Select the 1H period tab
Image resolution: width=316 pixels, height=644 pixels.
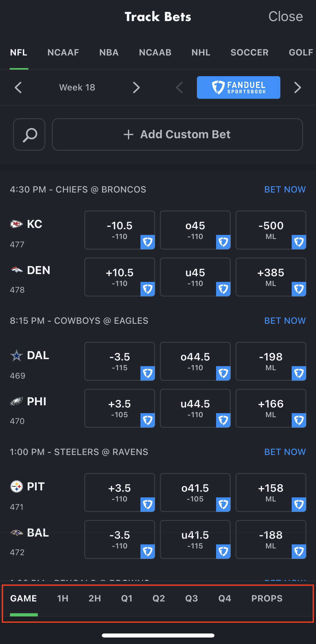tap(63, 598)
